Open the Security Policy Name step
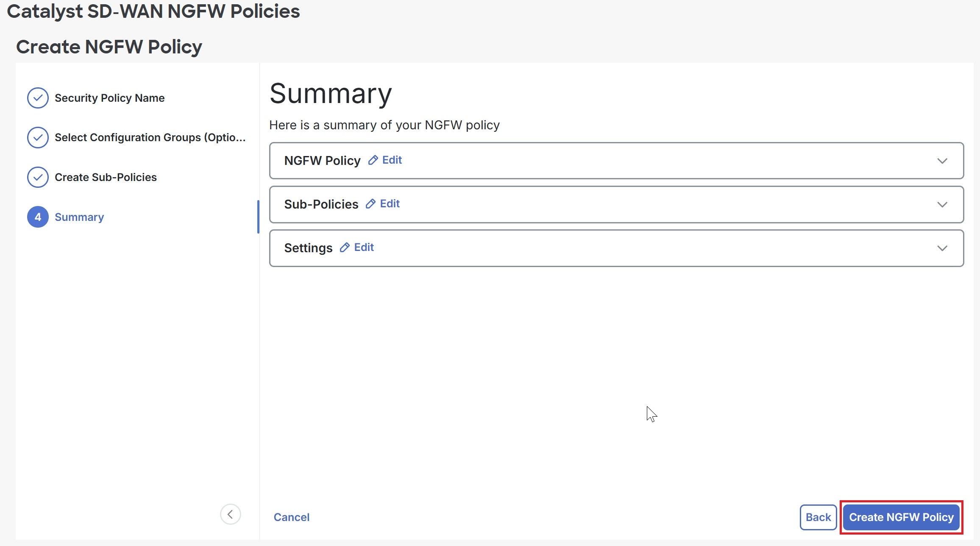Image resolution: width=980 pixels, height=546 pixels. [x=109, y=98]
